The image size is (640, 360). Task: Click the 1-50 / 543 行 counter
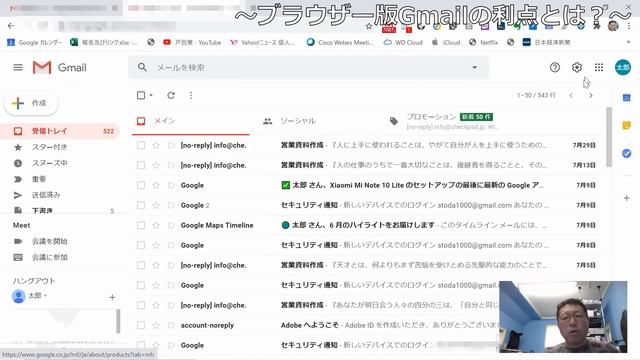(x=536, y=95)
